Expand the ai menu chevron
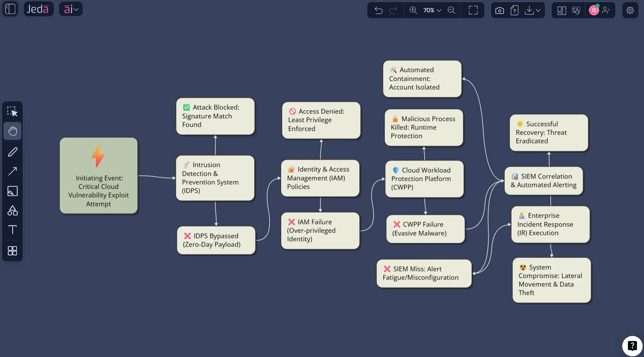 [x=77, y=9]
